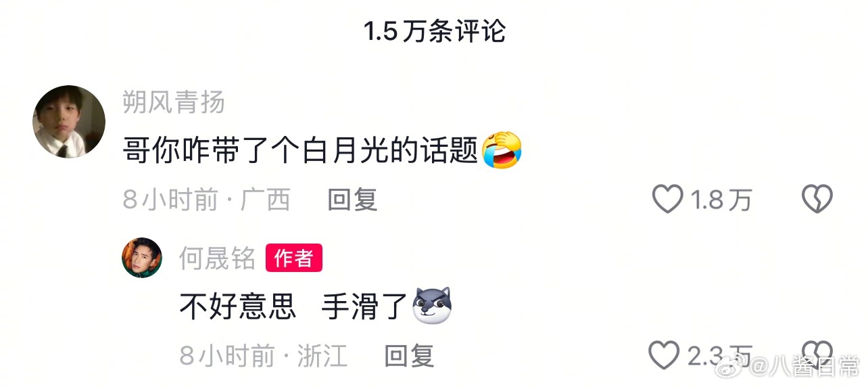
Task: Select the comment text 哥你咋带了个白月光的话题
Action: (x=302, y=150)
